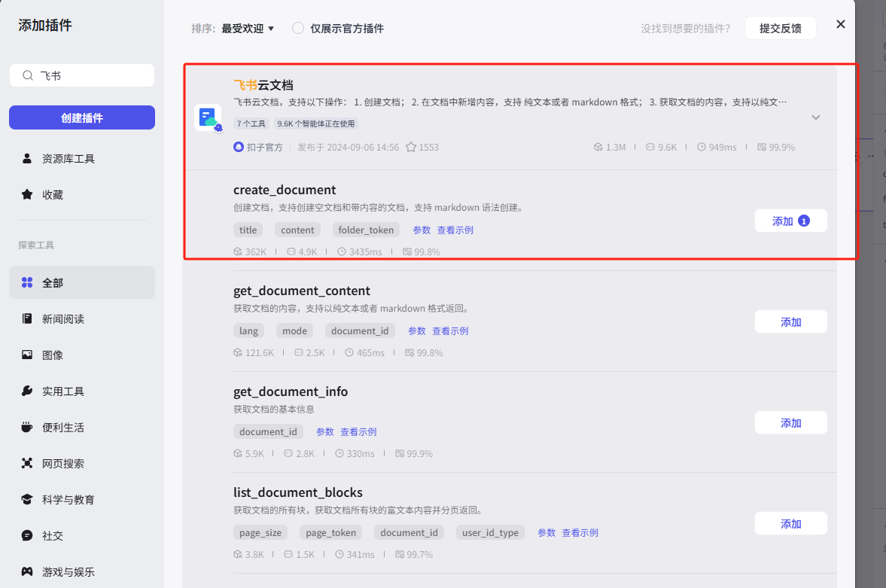
Task: Click the 图像 picture icon
Action: point(26,355)
